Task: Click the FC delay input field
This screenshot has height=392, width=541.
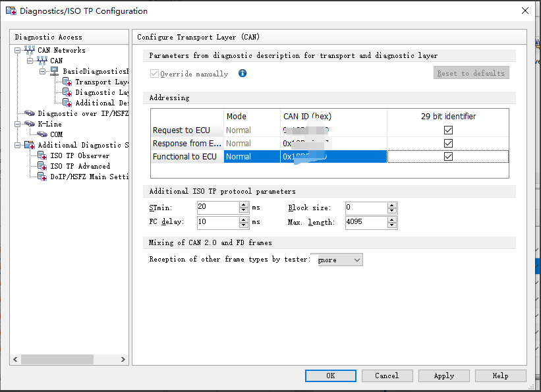Action: tap(218, 222)
